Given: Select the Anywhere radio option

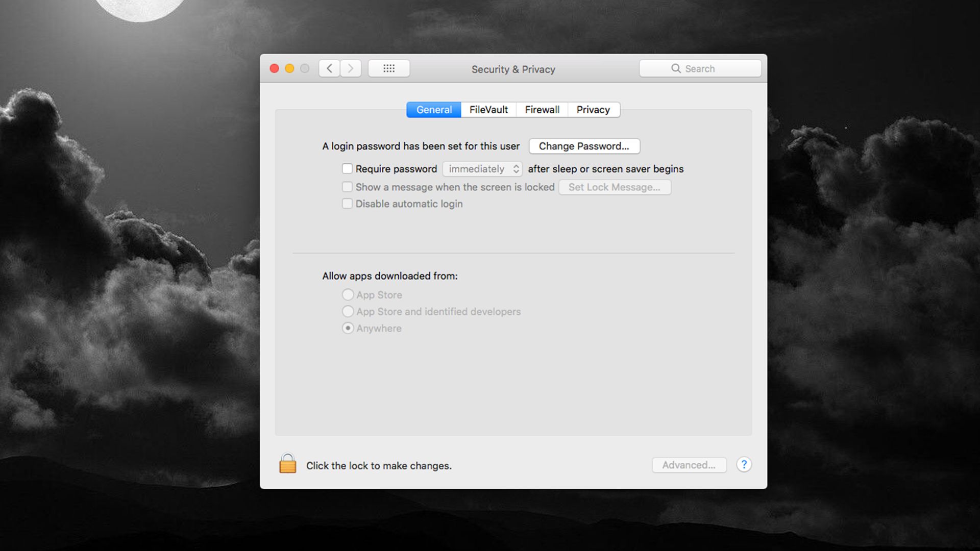Looking at the screenshot, I should coord(348,328).
